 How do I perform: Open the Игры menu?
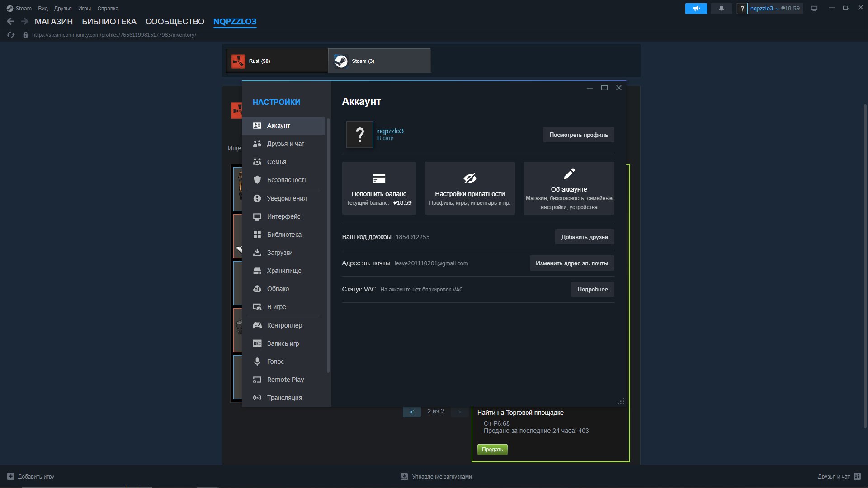coord(85,8)
